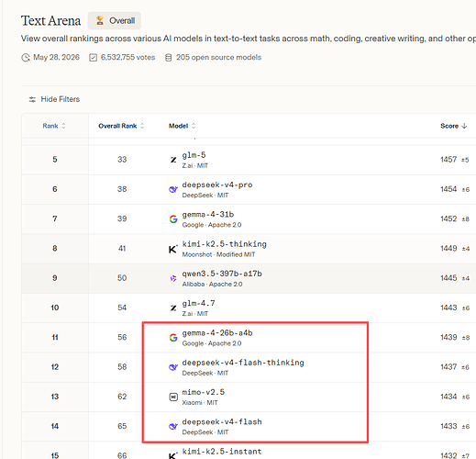This screenshot has width=476, height=459.
Task: Open the gemma-4-26b-a4b model link
Action: pyautogui.click(x=217, y=333)
